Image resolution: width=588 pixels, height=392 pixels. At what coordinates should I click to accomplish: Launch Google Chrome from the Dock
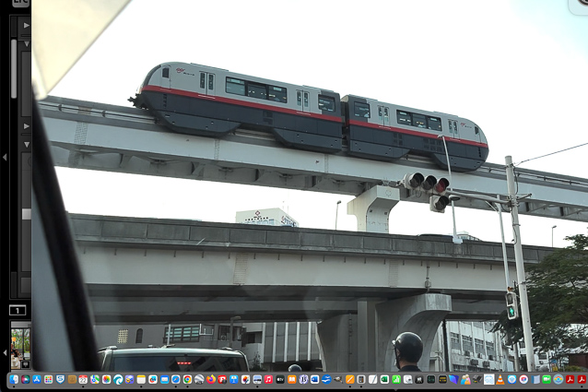pyautogui.click(x=187, y=380)
